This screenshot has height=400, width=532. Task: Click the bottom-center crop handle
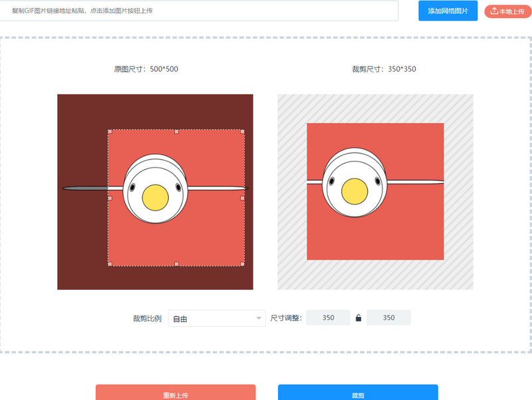tap(176, 264)
